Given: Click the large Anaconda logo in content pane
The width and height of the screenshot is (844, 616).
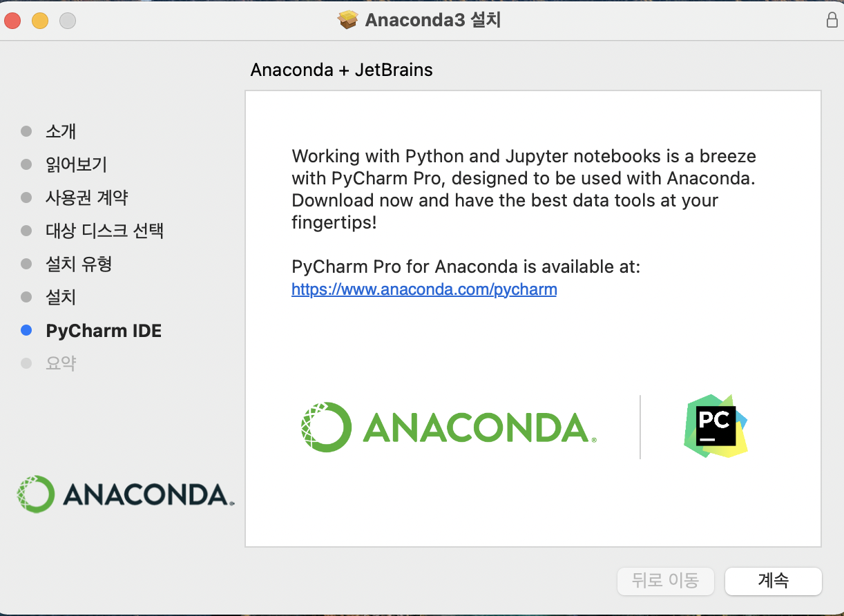Looking at the screenshot, I should [x=448, y=427].
